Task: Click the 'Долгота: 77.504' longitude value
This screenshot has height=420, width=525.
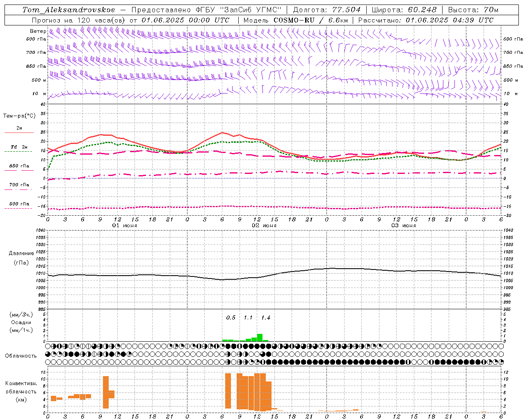Action: (x=326, y=10)
